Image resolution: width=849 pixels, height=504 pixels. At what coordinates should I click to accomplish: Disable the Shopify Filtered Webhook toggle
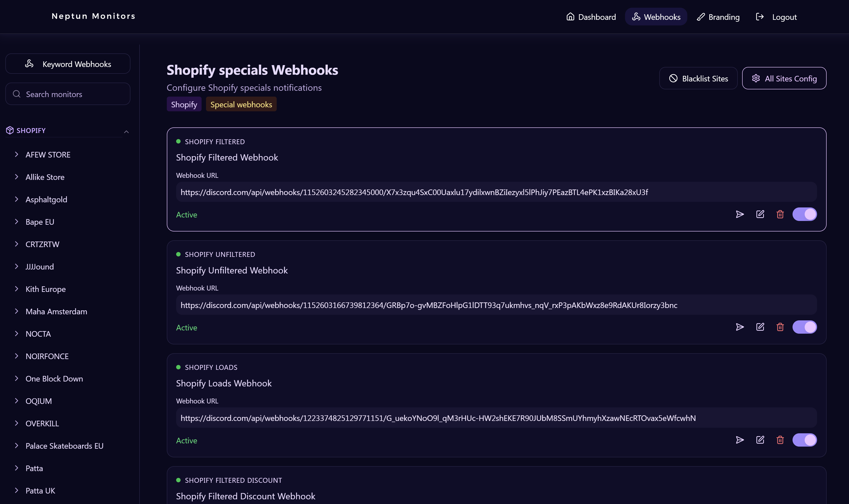[804, 214]
